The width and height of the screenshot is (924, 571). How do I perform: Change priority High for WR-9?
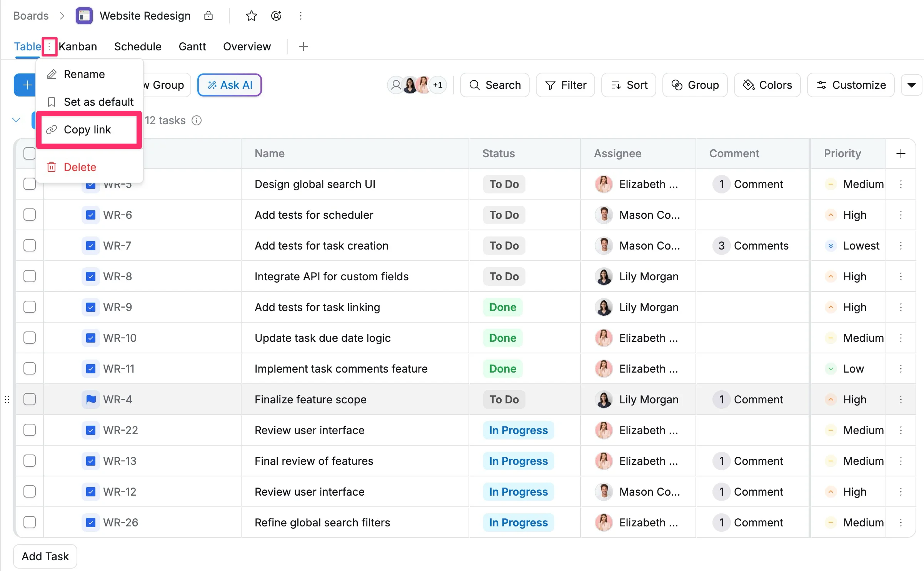pos(846,307)
